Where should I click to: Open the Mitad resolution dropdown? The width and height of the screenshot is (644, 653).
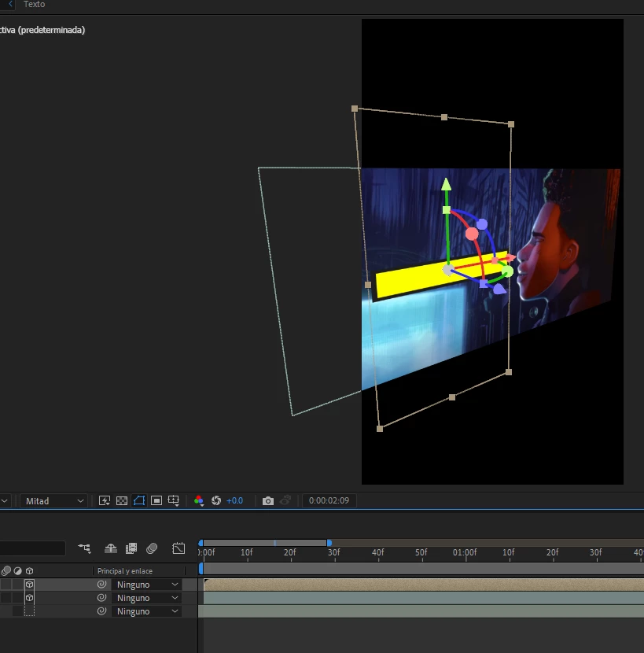(x=54, y=501)
